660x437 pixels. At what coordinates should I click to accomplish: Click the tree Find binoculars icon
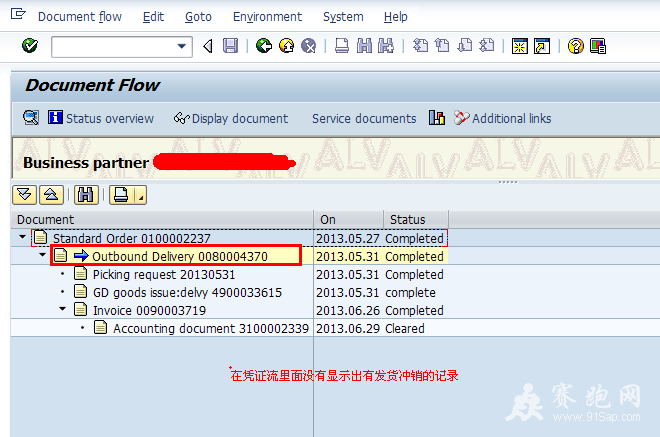(86, 195)
